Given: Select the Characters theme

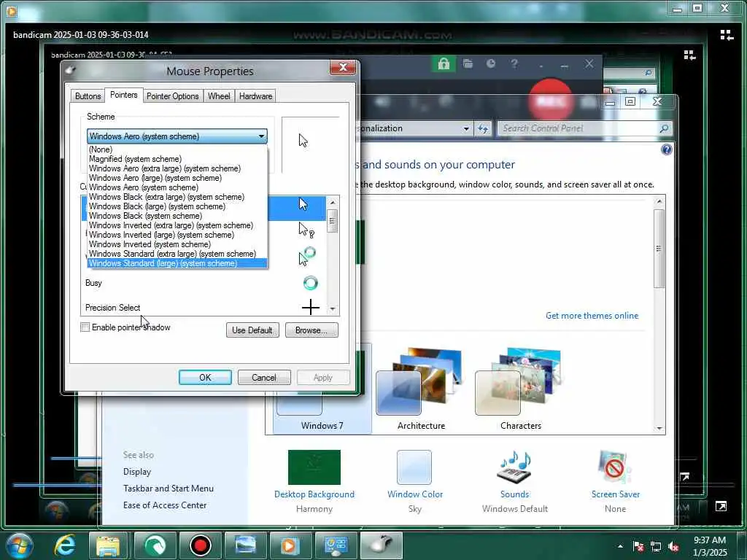Looking at the screenshot, I should [521, 391].
